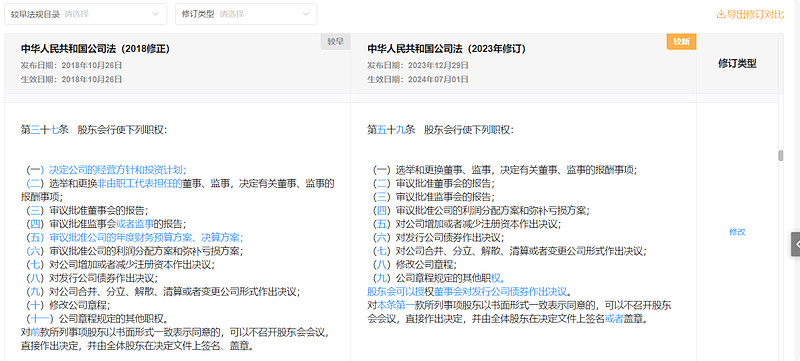Screen dimensions: 800x361
Task: Click highlighted sentence 股东会可以授权董事会对发行公司债券作出决议
Action: tap(467, 292)
